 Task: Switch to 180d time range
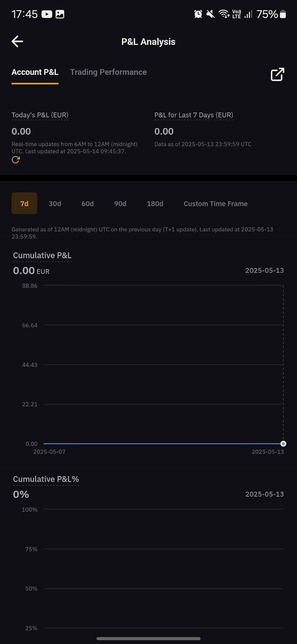click(x=155, y=204)
